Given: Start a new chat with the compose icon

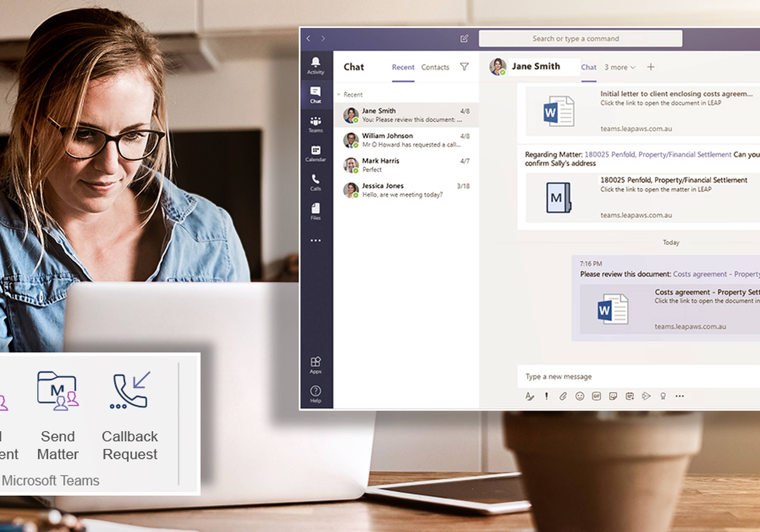Looking at the screenshot, I should pyautogui.click(x=464, y=38).
